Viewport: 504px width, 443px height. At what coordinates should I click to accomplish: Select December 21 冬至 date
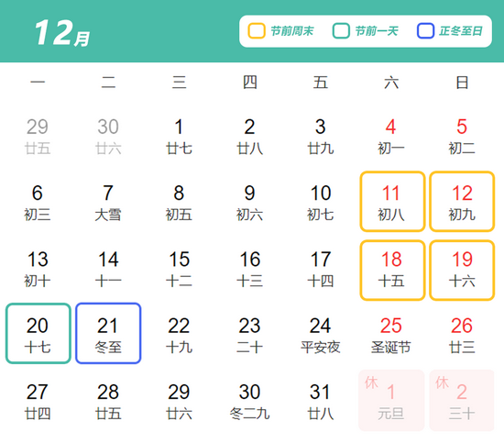[108, 333]
